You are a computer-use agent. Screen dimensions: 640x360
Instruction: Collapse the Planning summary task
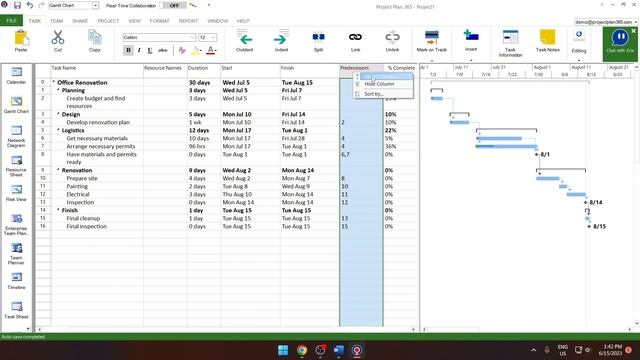point(58,91)
